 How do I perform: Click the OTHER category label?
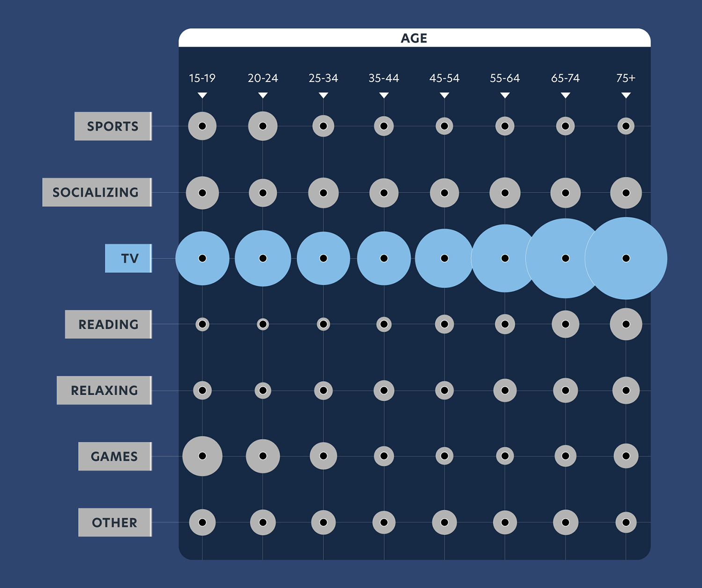(x=115, y=522)
